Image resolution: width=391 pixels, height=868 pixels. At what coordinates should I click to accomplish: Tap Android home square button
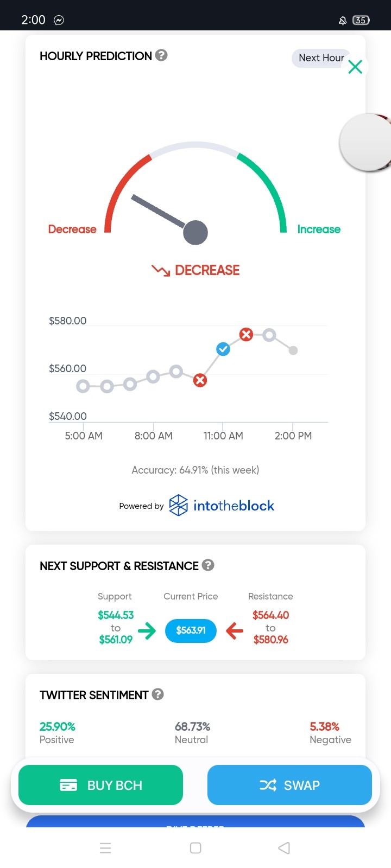coord(195,848)
